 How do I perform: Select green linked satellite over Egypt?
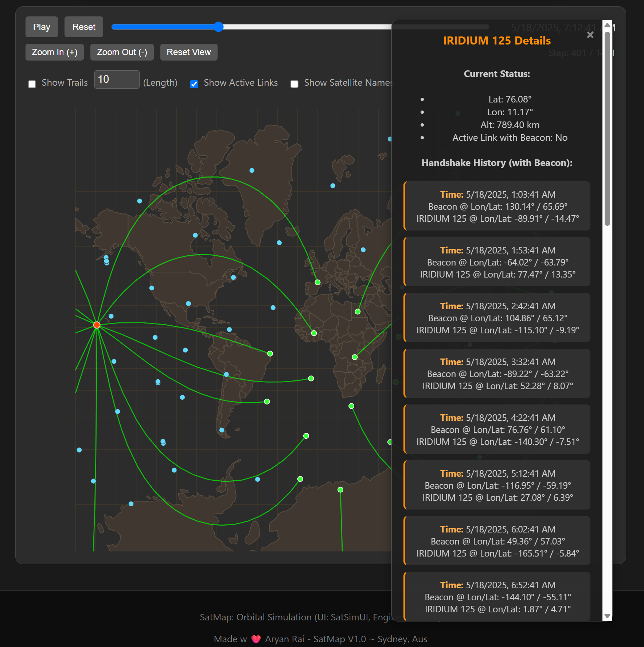click(358, 311)
